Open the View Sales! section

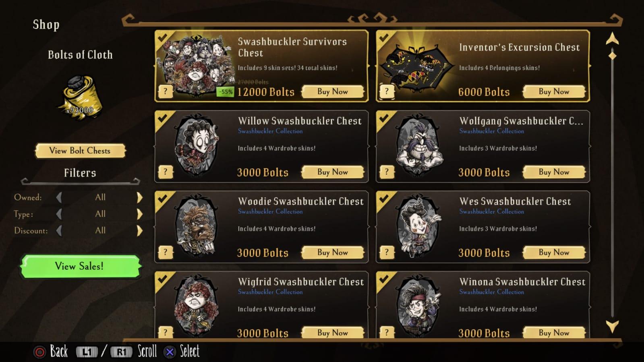click(x=80, y=266)
